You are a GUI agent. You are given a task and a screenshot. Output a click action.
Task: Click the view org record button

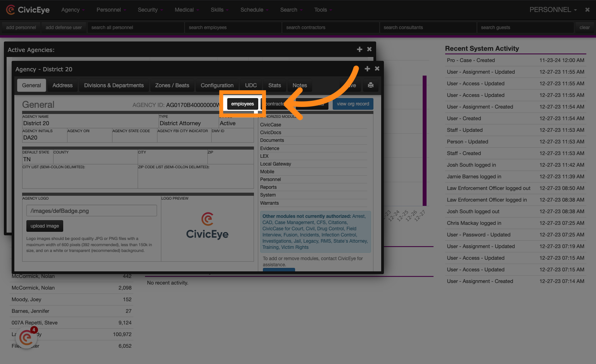click(353, 104)
